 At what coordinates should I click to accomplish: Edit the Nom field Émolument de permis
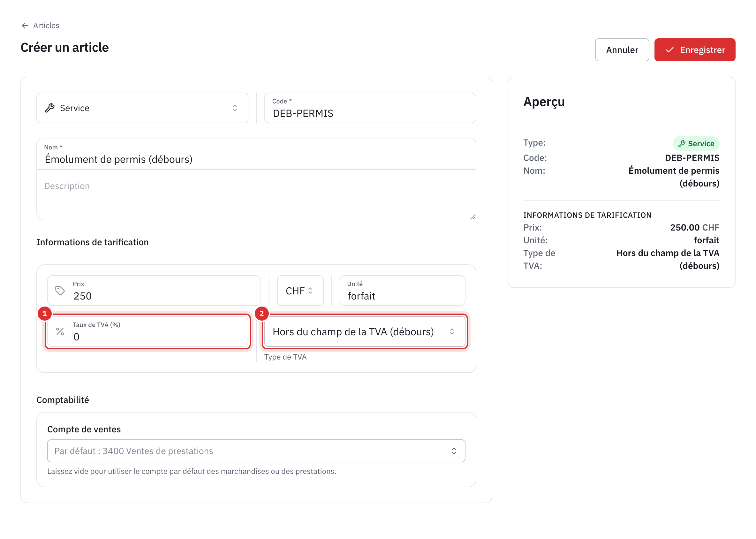click(256, 154)
